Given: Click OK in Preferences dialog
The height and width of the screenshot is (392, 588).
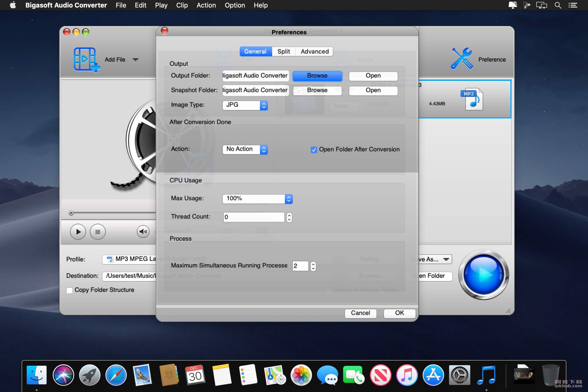Looking at the screenshot, I should pos(400,313).
